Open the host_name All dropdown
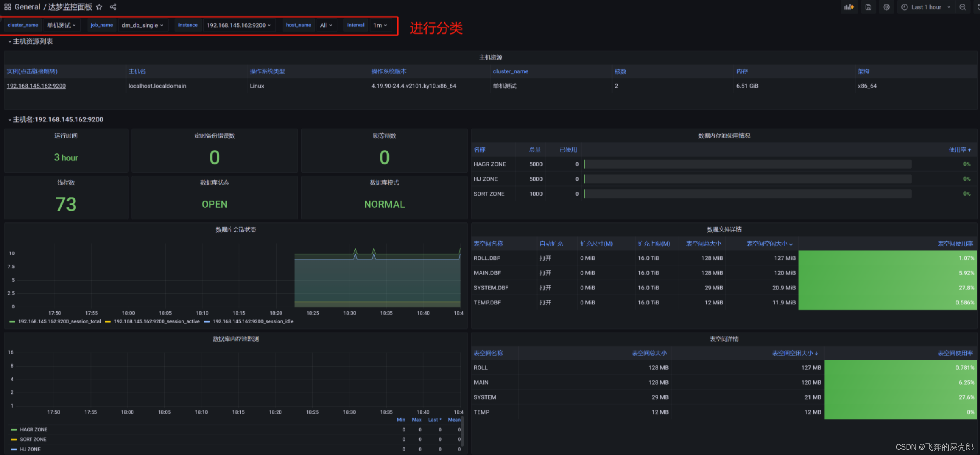 [x=326, y=25]
